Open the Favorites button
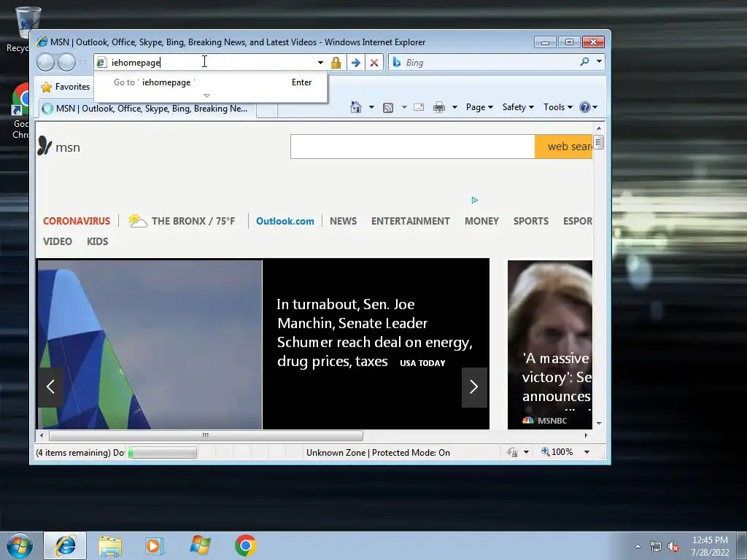 pyautogui.click(x=65, y=87)
